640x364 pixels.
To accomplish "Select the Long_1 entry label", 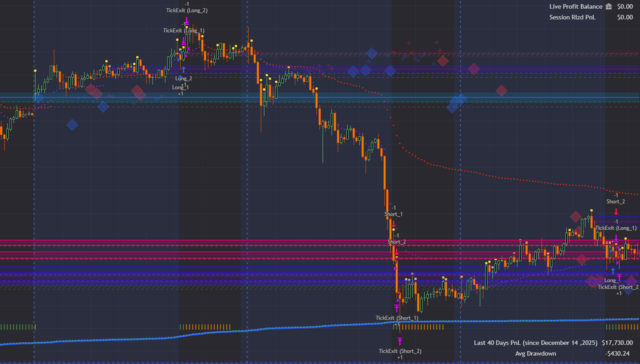I will click(x=180, y=87).
